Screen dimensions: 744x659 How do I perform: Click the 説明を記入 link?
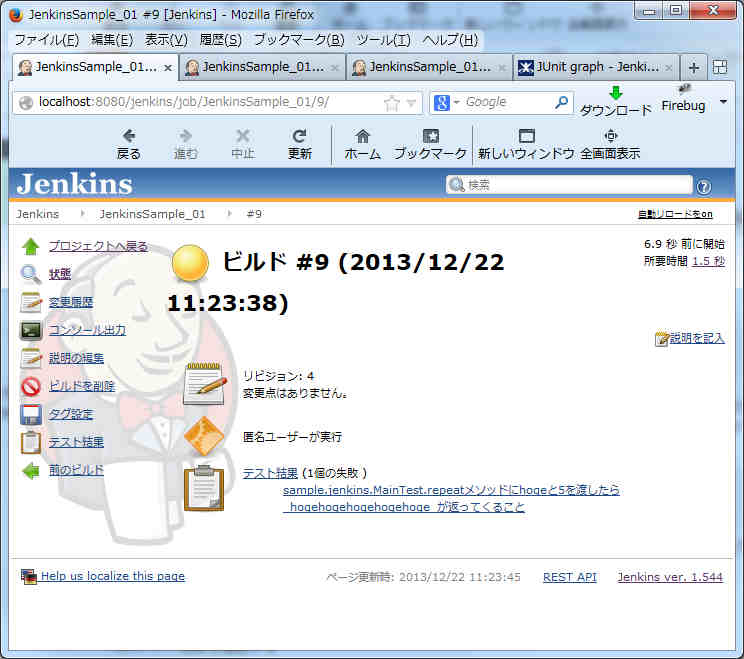point(697,338)
